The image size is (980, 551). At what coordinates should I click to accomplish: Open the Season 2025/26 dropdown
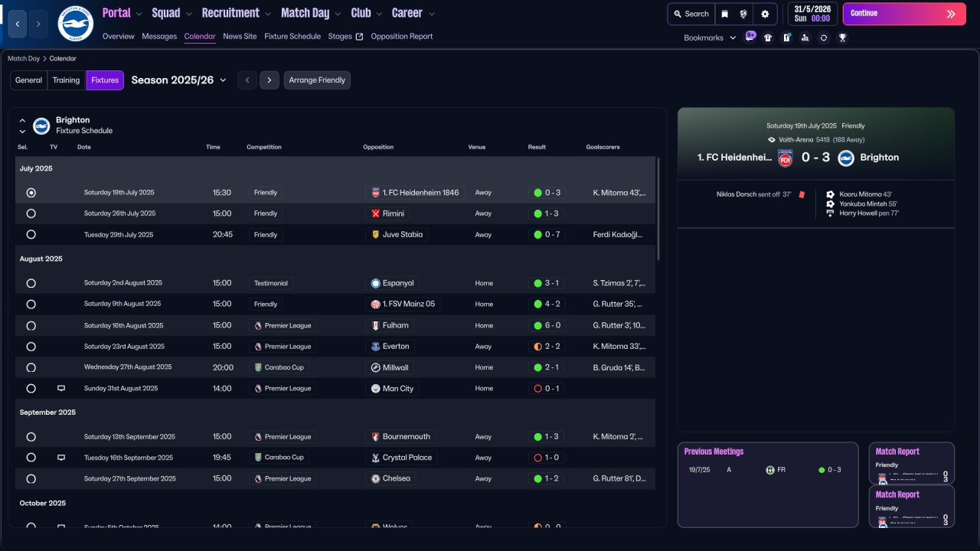click(179, 80)
